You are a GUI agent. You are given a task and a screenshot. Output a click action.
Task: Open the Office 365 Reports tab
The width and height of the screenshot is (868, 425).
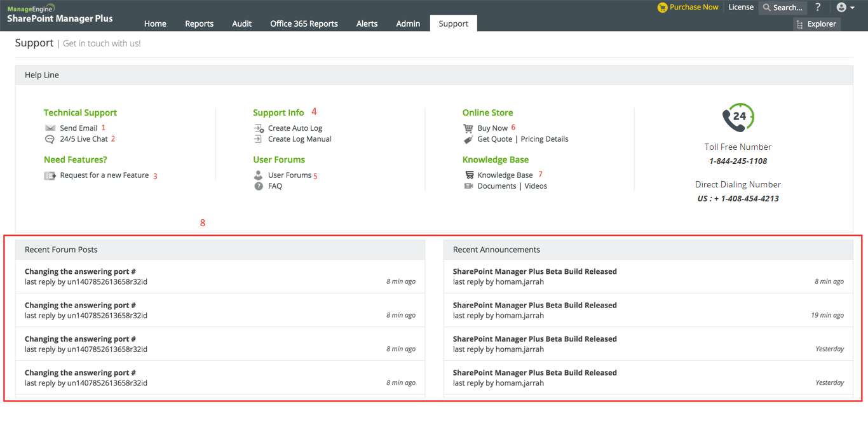pyautogui.click(x=304, y=24)
